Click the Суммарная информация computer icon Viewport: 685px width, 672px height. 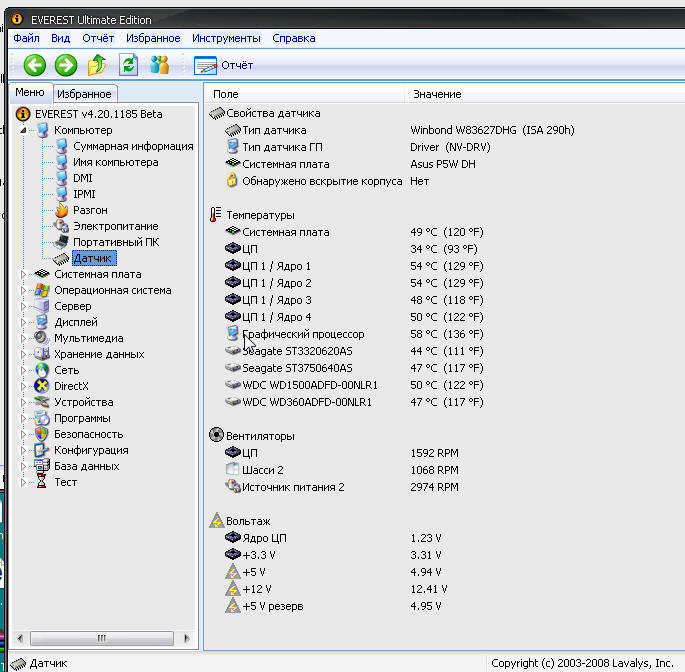pos(62,146)
